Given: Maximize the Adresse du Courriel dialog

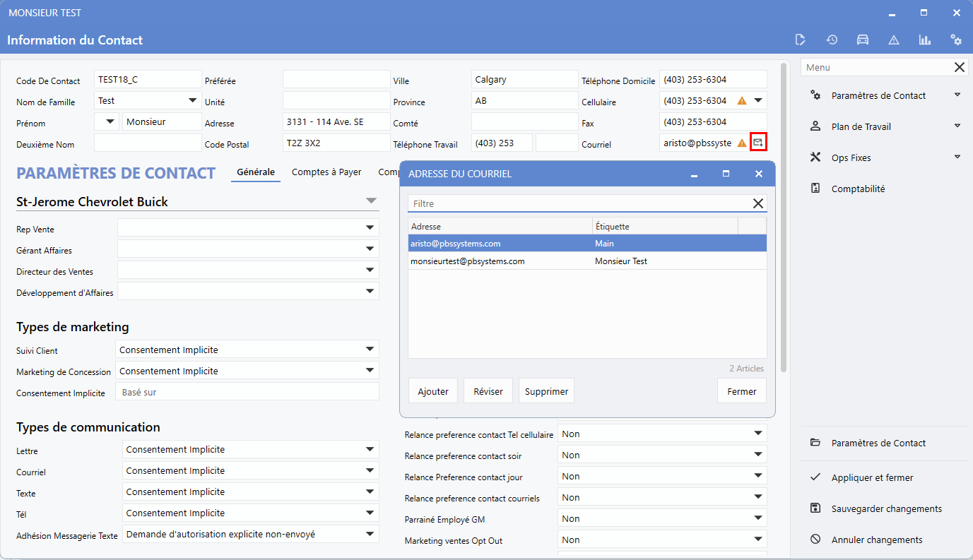Looking at the screenshot, I should point(726,173).
